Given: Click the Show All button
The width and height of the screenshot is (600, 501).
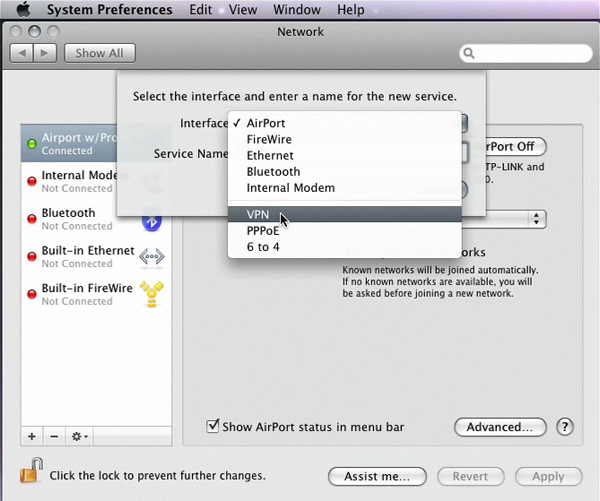Looking at the screenshot, I should click(x=100, y=53).
